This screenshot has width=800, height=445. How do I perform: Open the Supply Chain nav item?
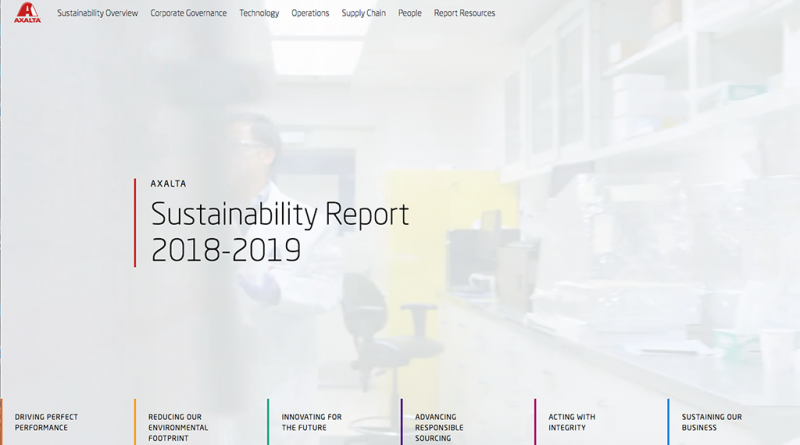pyautogui.click(x=363, y=13)
